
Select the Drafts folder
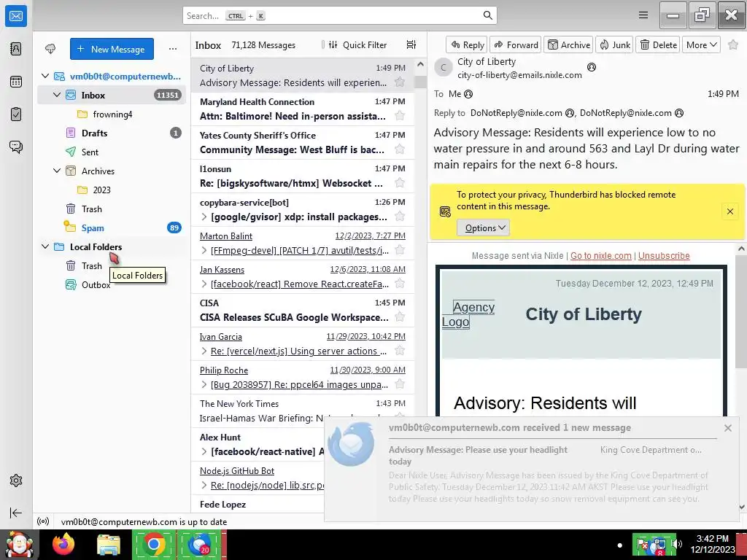click(x=112, y=133)
